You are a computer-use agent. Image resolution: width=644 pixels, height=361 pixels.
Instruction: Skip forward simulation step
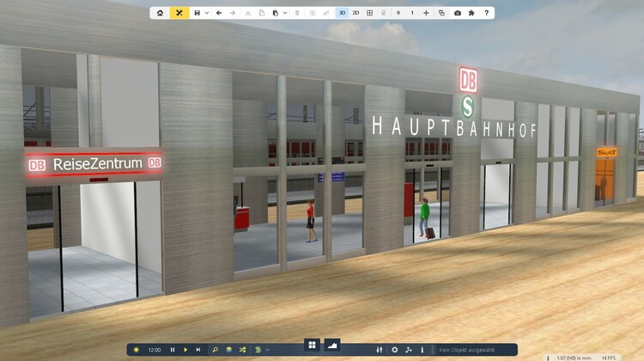(198, 350)
